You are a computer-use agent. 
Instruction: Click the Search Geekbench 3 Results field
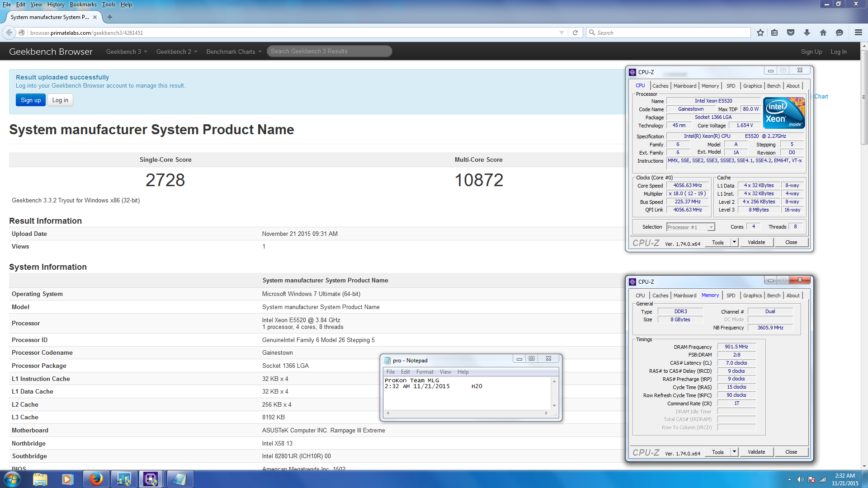329,51
